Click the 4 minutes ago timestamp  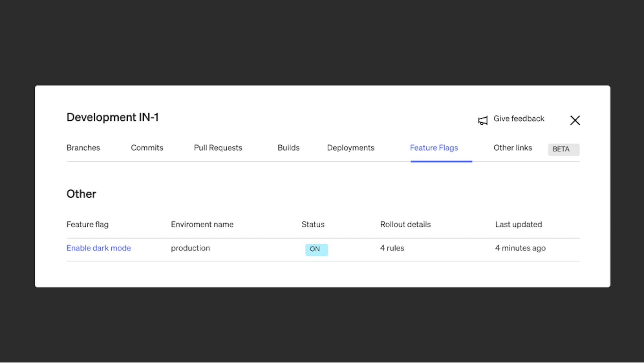coord(520,248)
